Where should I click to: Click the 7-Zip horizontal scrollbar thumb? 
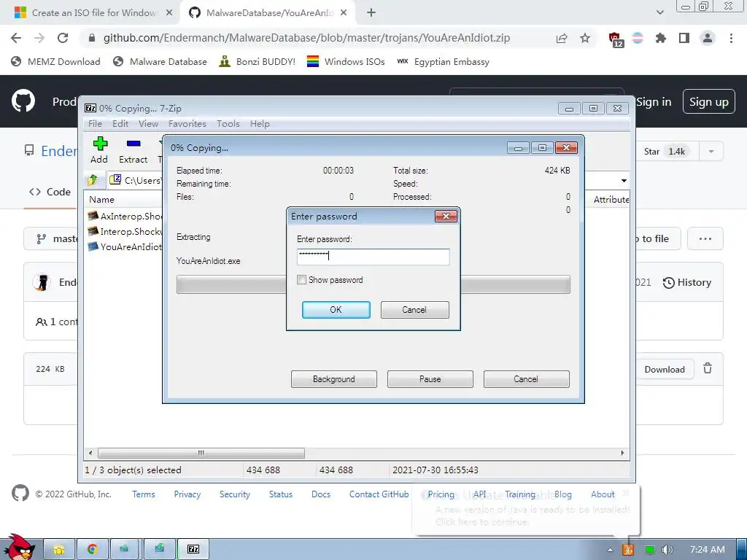(x=201, y=452)
